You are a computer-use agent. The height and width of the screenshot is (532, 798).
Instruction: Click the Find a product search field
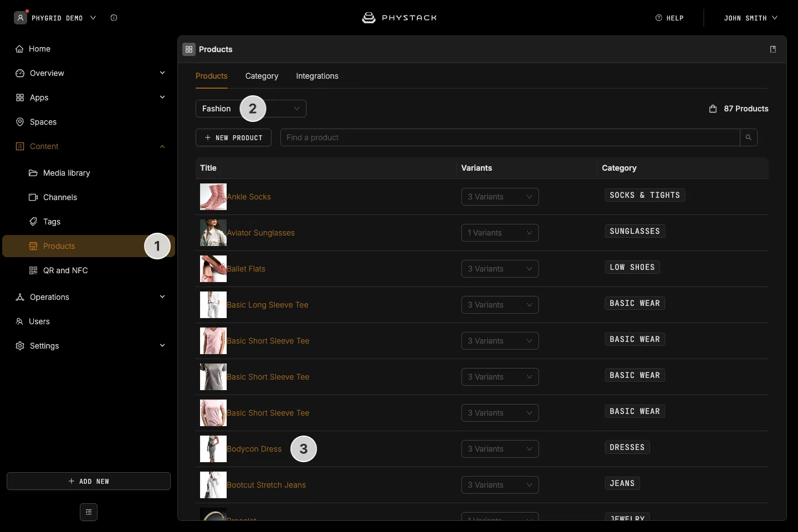[510, 137]
